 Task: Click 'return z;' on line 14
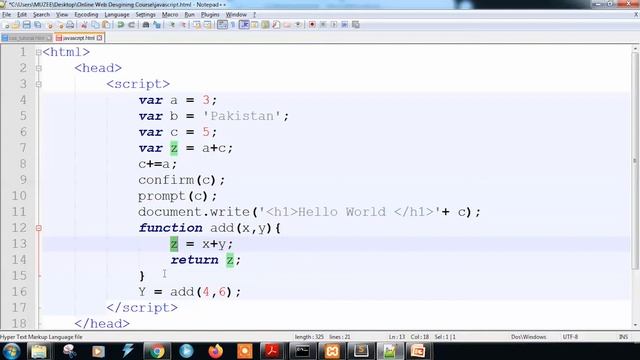coord(206,260)
